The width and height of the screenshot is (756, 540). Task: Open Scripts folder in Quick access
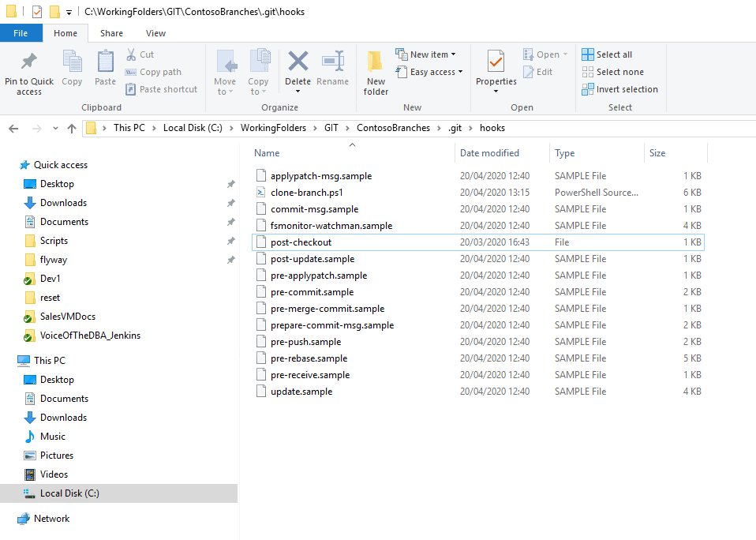(54, 241)
